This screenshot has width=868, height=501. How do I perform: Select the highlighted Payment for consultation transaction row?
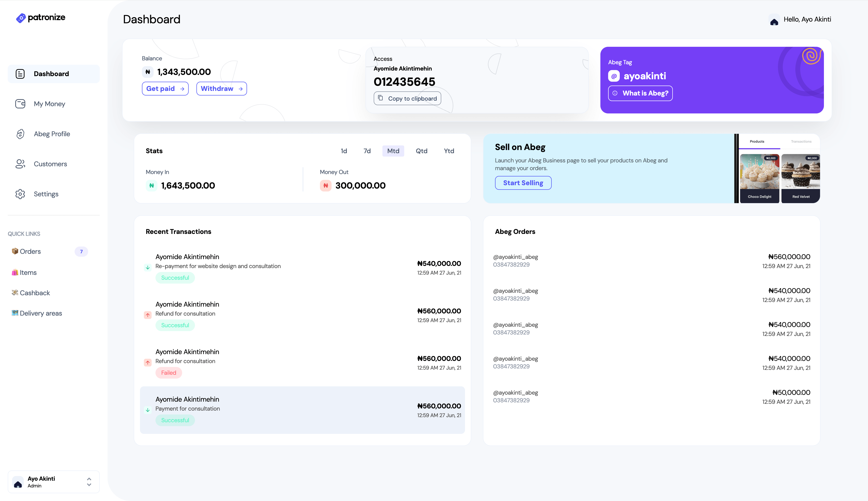coord(302,410)
